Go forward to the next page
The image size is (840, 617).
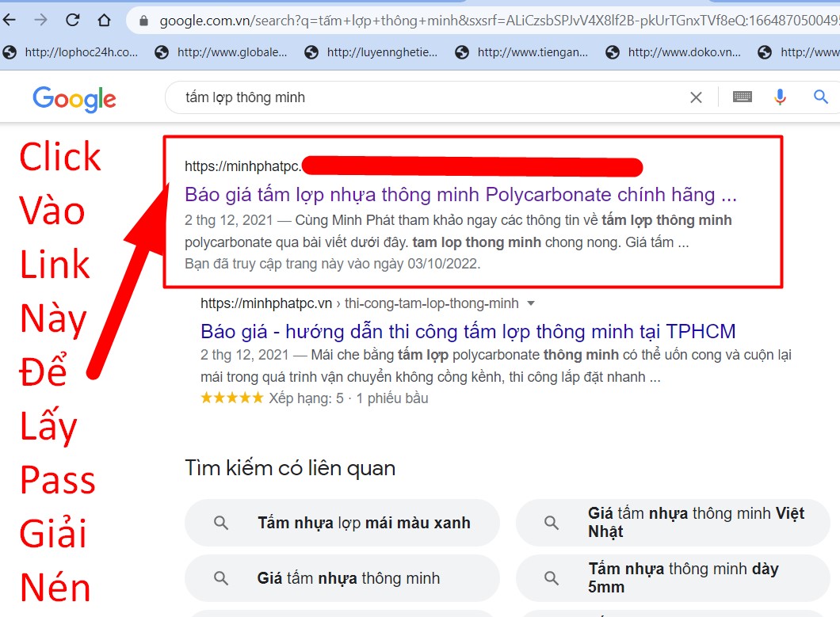[x=40, y=21]
